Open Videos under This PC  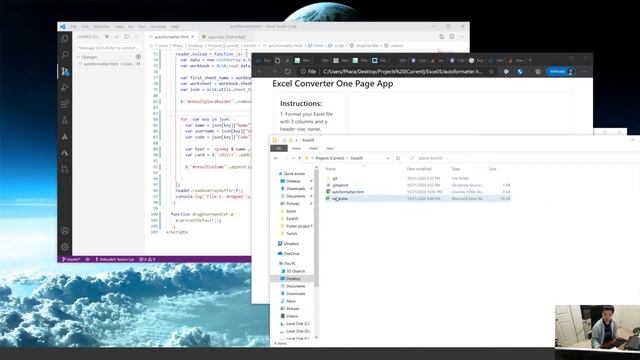[x=291, y=316]
